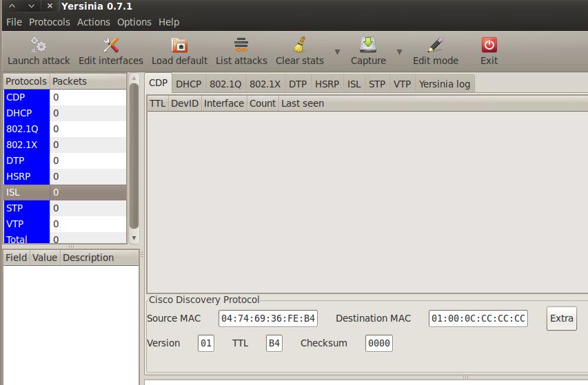Click the Protocols column header
Screen dimensions: 588x385
click(x=26, y=81)
